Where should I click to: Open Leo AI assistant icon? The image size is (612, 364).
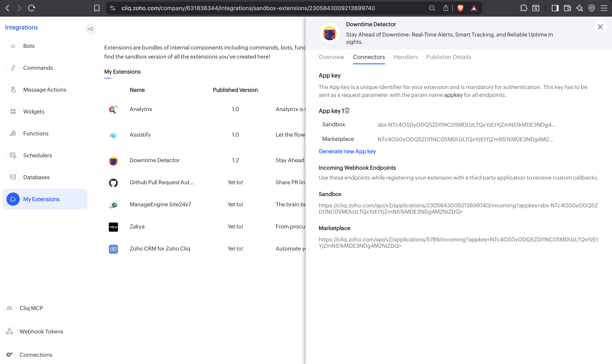click(579, 8)
